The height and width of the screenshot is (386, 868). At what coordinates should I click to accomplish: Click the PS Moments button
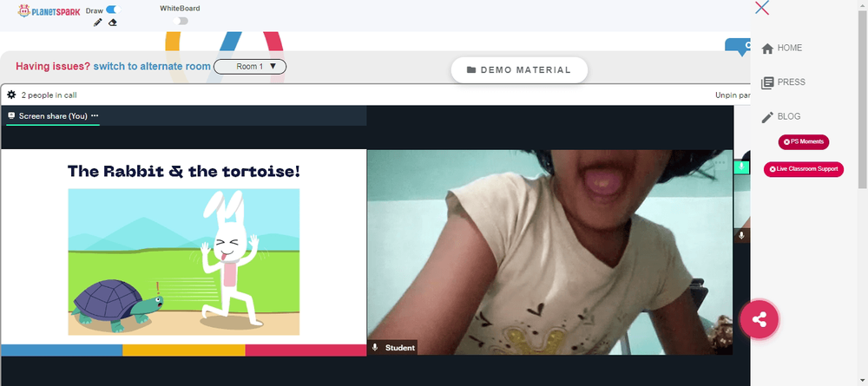click(x=804, y=142)
